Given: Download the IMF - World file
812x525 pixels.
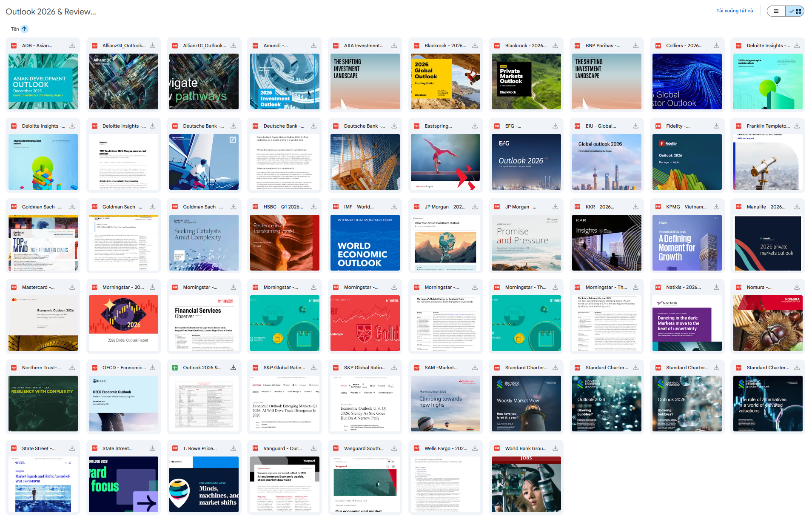Looking at the screenshot, I should (394, 207).
